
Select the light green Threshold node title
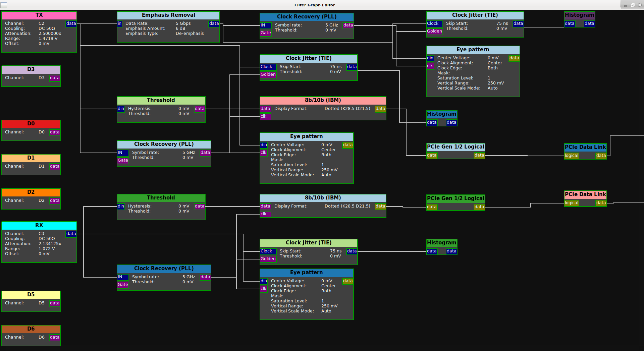[x=161, y=100]
